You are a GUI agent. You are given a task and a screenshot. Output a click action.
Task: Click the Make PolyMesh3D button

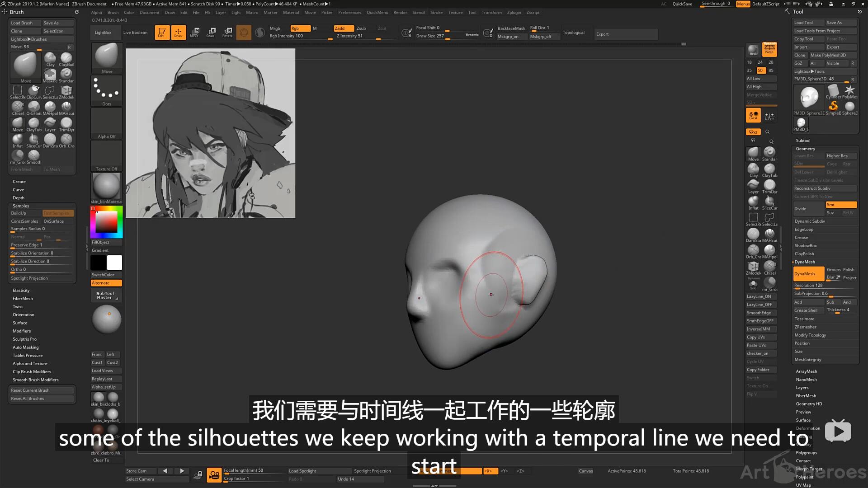click(833, 55)
